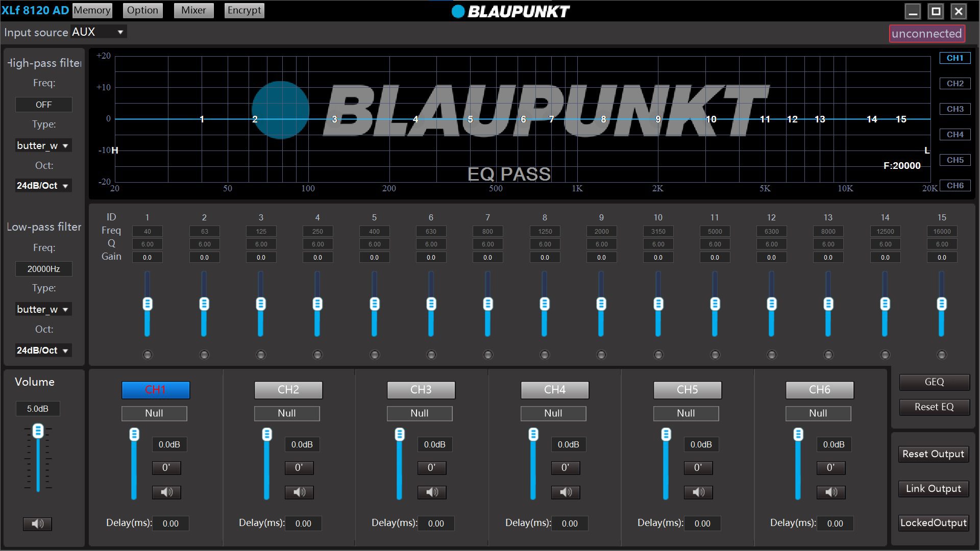Screen dimensions: 980x551
Task: Open high-pass filter Type butter_w dropdown
Action: tap(43, 146)
